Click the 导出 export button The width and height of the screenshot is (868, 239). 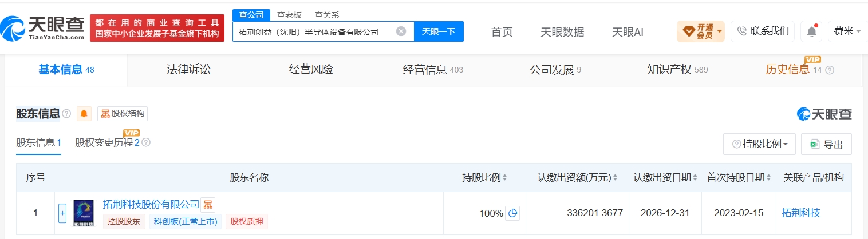(x=826, y=144)
